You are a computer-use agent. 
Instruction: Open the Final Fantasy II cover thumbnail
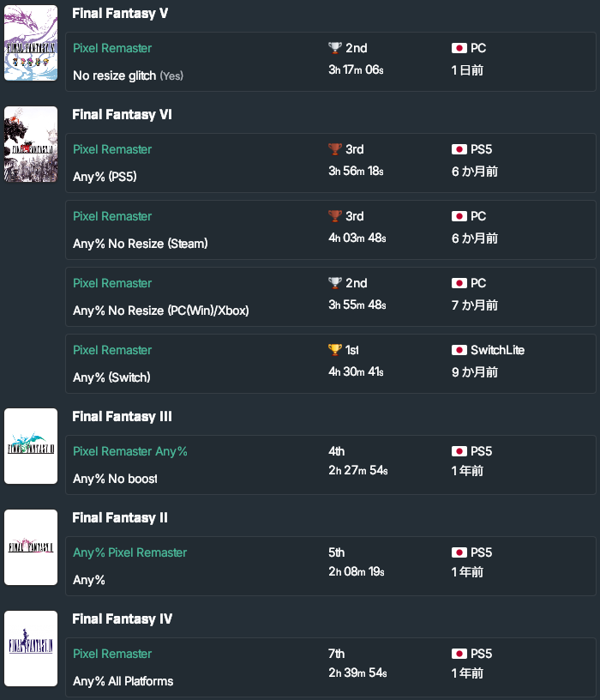[31, 547]
